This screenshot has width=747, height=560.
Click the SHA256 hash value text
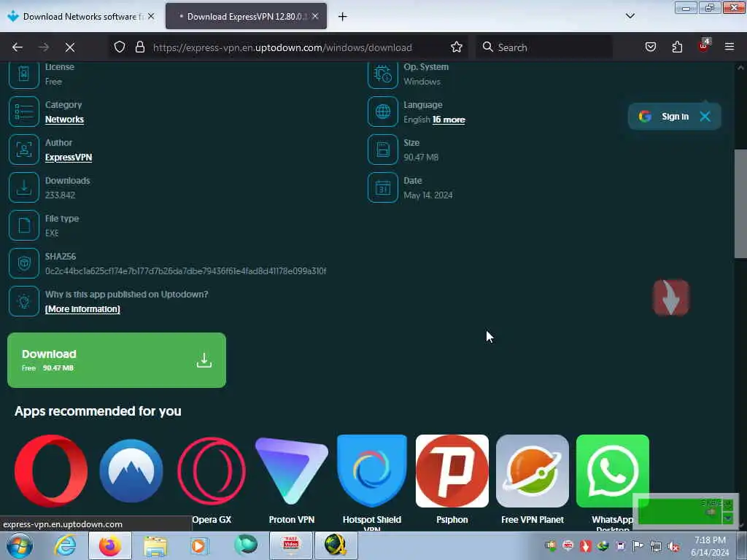(186, 271)
